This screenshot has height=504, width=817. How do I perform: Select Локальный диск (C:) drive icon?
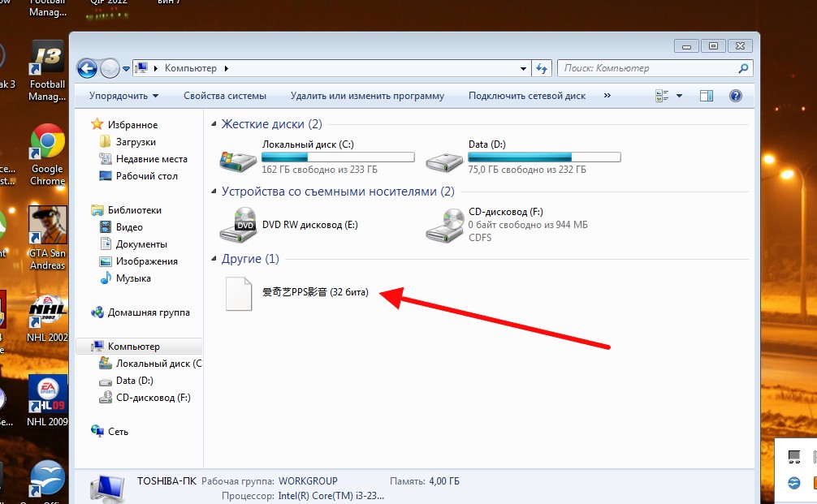[x=238, y=161]
